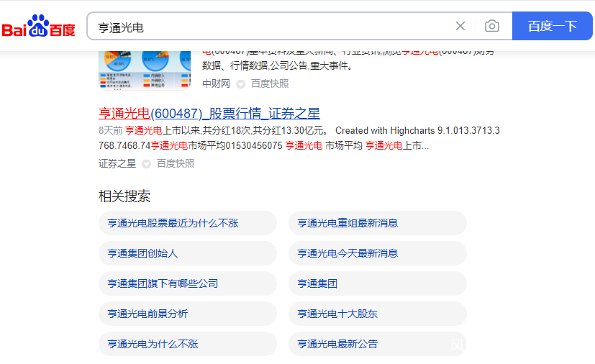Select related search 亨通光电今天最新消息

coord(378,253)
